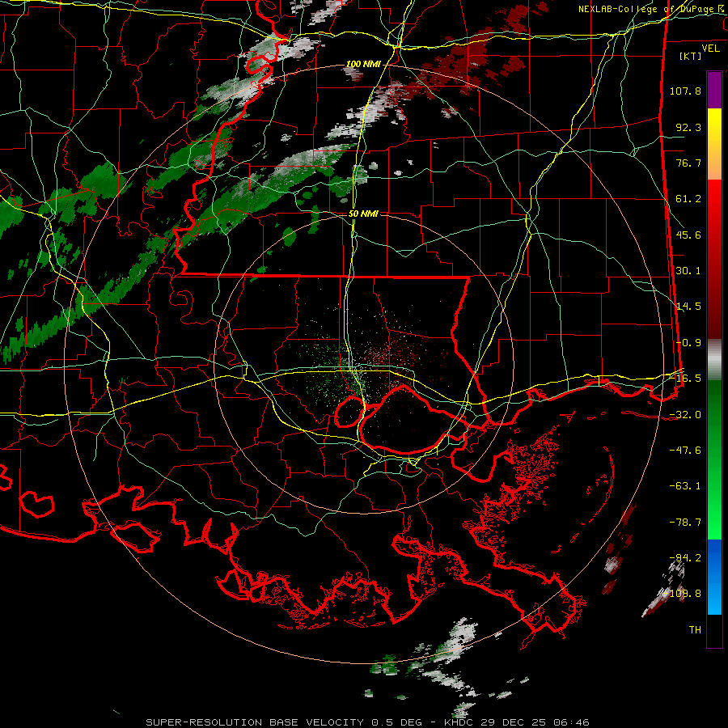Select the 61.2 scale value
This screenshot has width=728, height=728.
coord(688,199)
